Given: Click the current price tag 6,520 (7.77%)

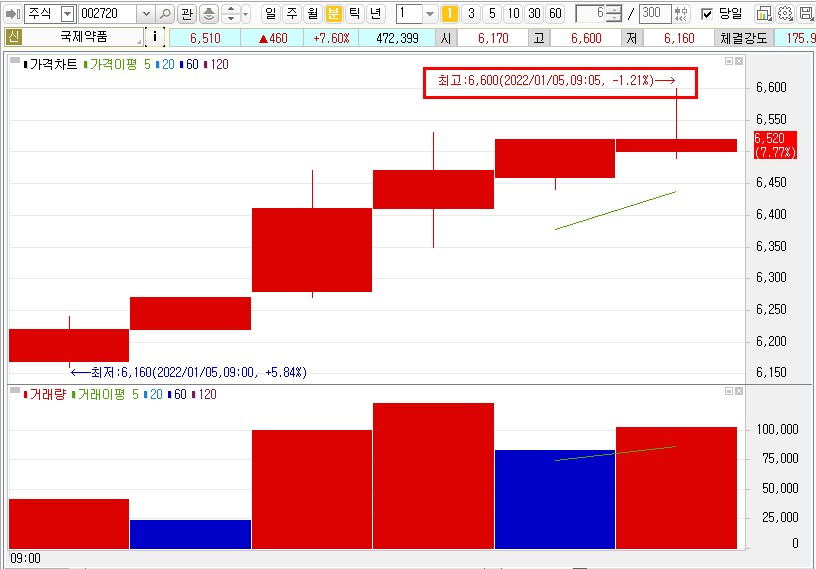Looking at the screenshot, I should pos(775,145).
